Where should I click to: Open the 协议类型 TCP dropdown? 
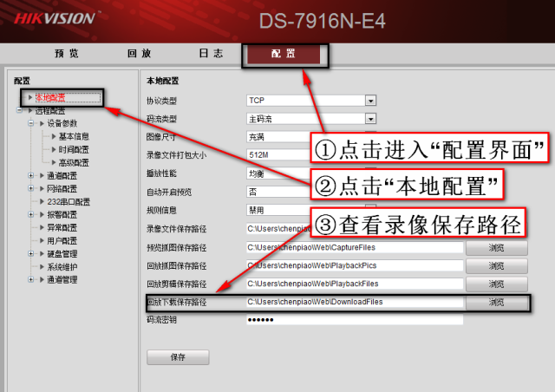[x=311, y=101]
